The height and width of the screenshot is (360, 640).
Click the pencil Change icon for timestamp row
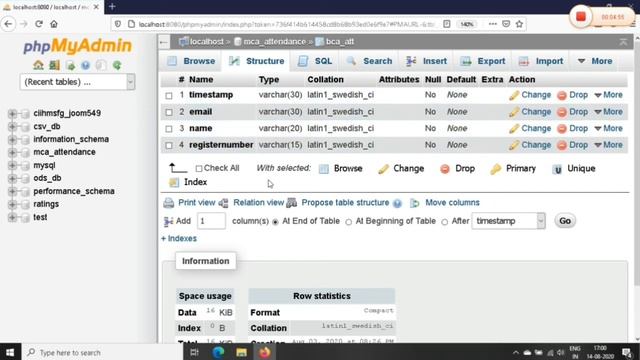click(514, 95)
